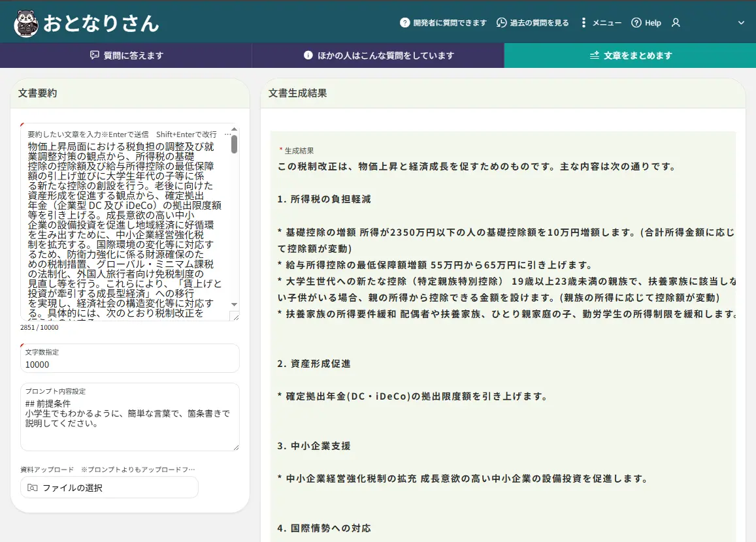Open the user profile icon

(676, 23)
